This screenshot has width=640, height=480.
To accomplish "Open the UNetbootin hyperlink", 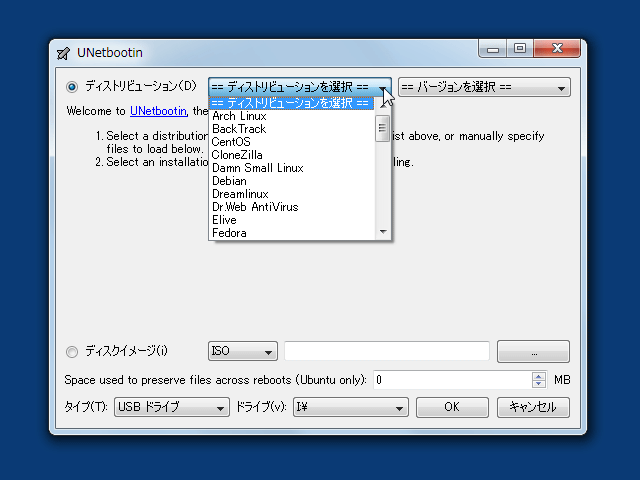I will pos(158,111).
